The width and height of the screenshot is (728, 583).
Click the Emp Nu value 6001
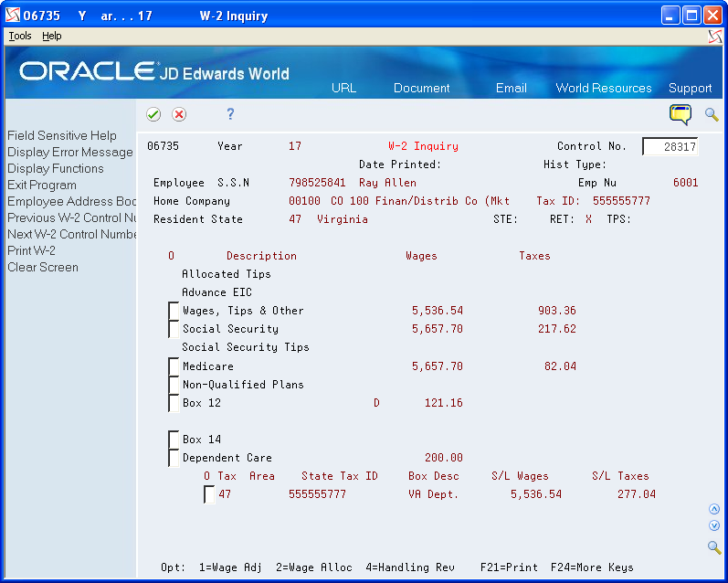pos(686,183)
